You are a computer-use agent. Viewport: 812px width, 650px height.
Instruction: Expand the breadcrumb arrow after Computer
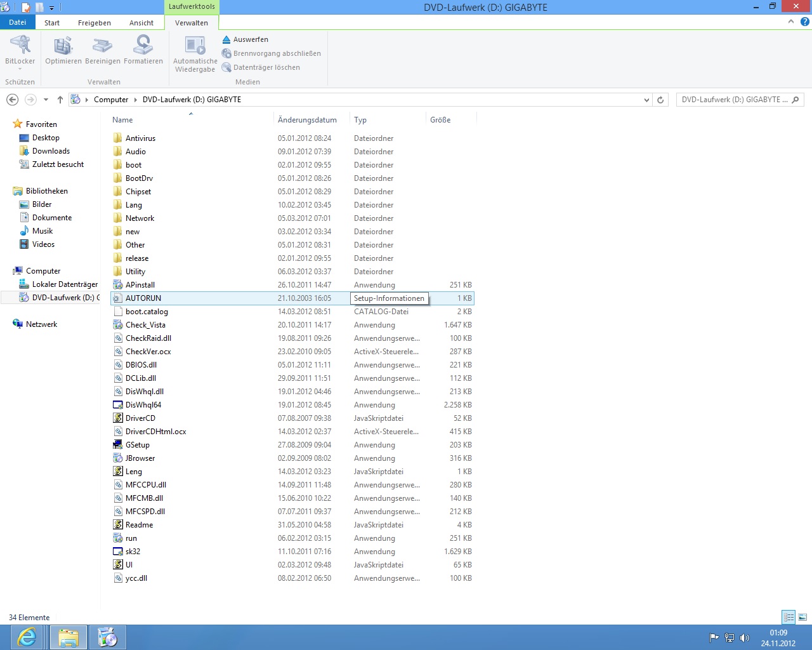(136, 100)
